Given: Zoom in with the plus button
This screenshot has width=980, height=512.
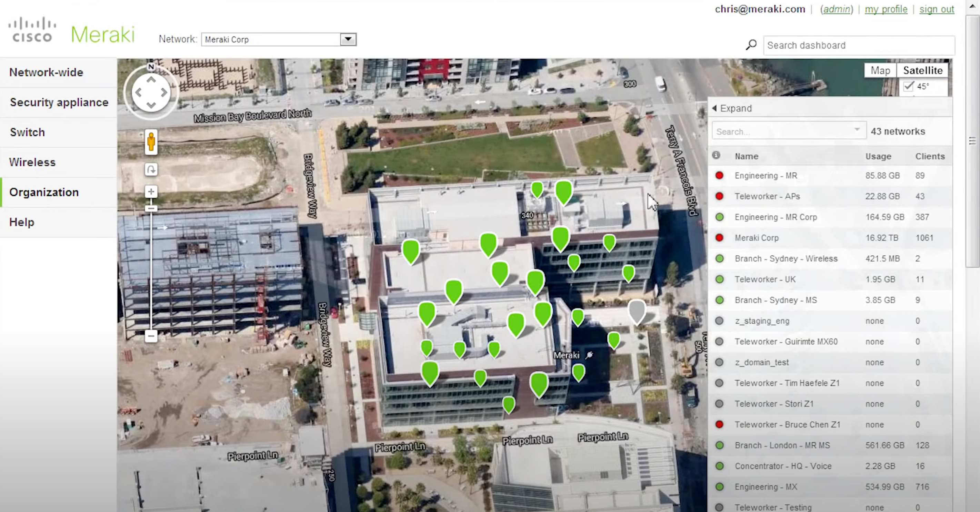Looking at the screenshot, I should pos(151,191).
